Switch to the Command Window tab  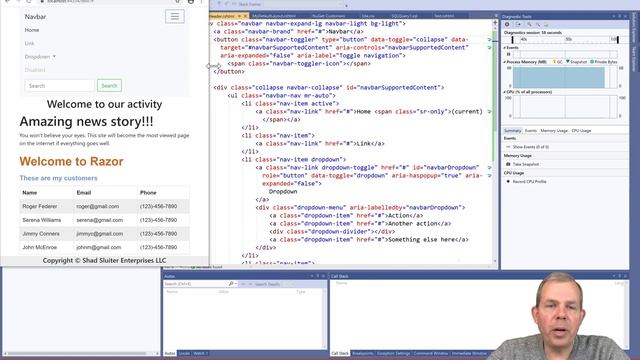click(431, 353)
